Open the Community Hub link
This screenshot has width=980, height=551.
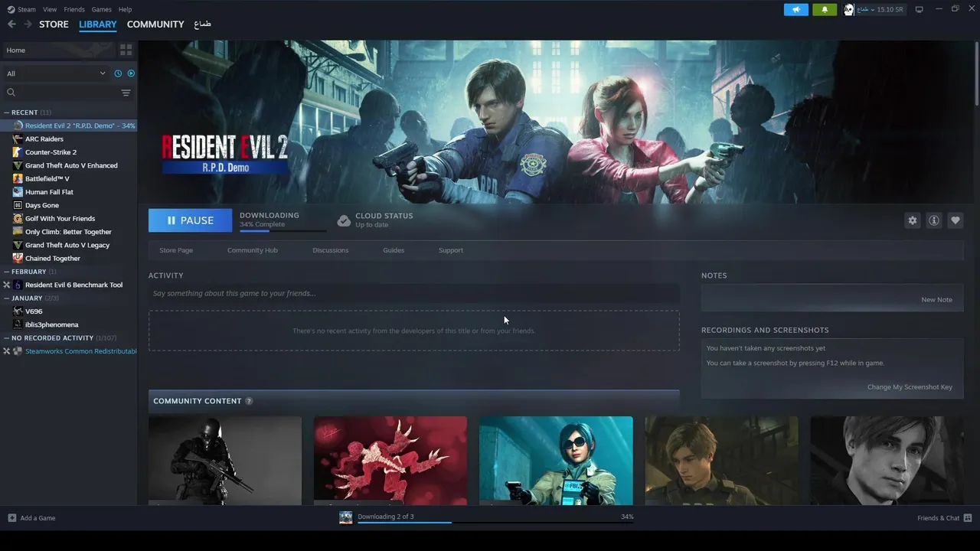coord(253,250)
